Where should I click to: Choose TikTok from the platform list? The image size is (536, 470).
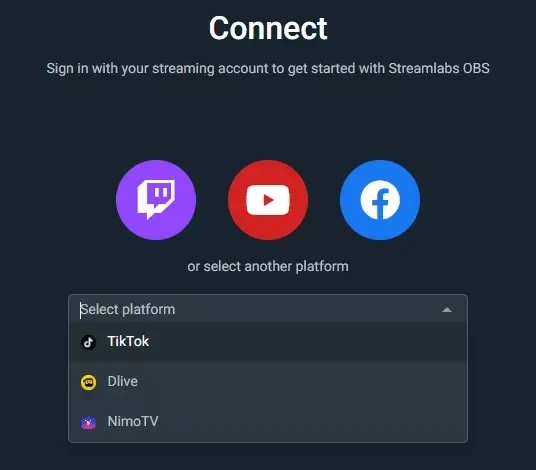click(x=128, y=341)
